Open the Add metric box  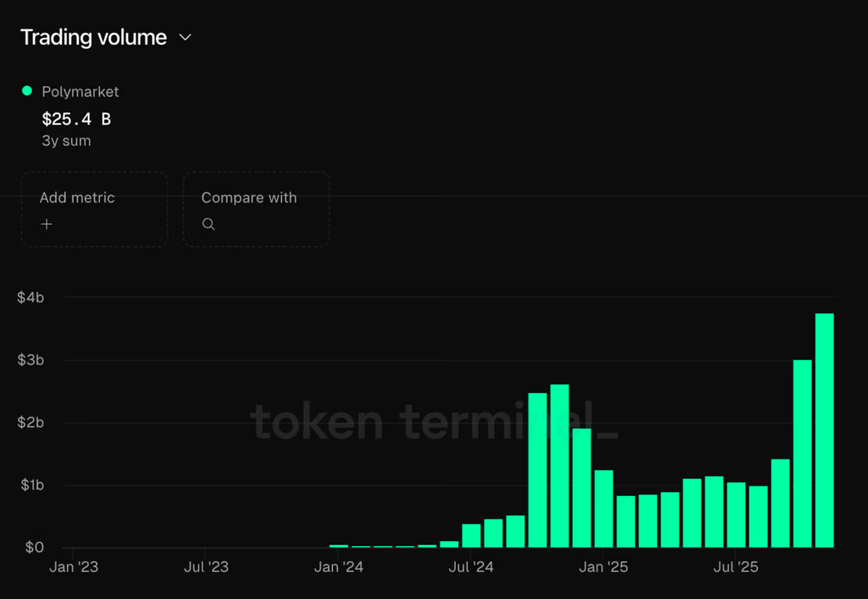[94, 209]
